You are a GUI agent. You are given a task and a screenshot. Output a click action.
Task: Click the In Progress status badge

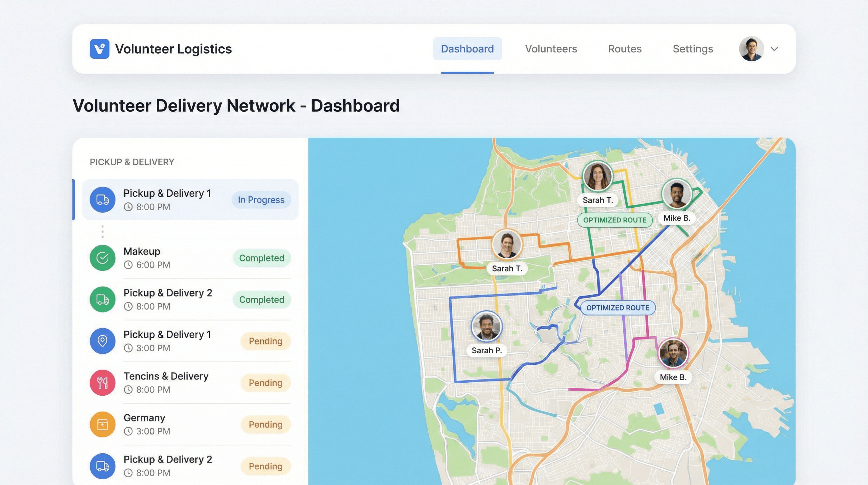(261, 200)
